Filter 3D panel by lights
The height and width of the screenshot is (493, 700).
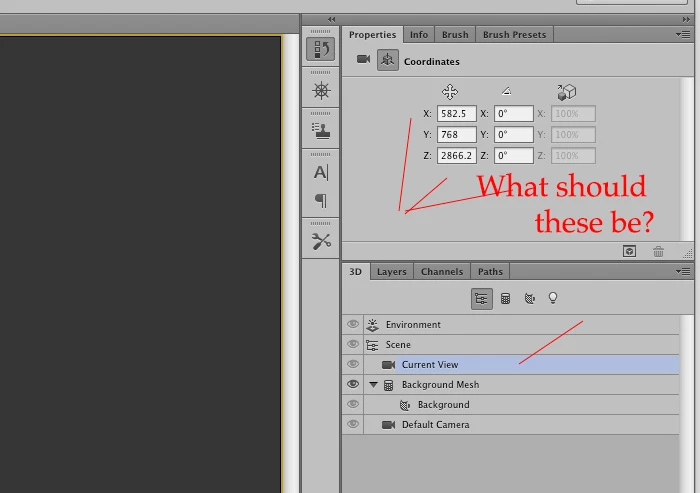click(x=553, y=298)
